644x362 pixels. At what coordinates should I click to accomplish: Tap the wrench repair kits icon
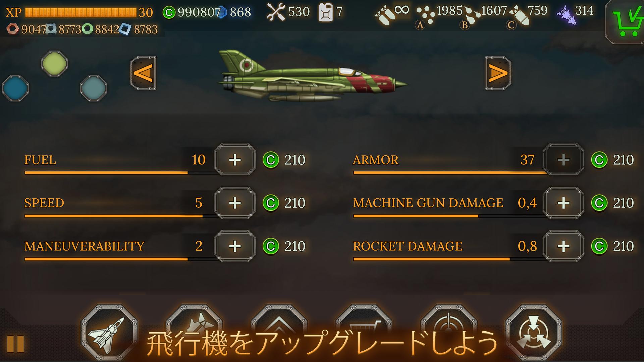pos(276,12)
